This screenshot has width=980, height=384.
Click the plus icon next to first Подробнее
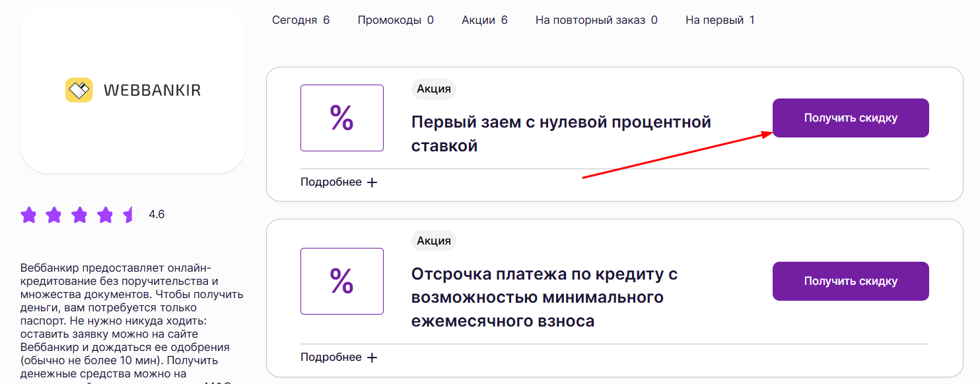(373, 182)
